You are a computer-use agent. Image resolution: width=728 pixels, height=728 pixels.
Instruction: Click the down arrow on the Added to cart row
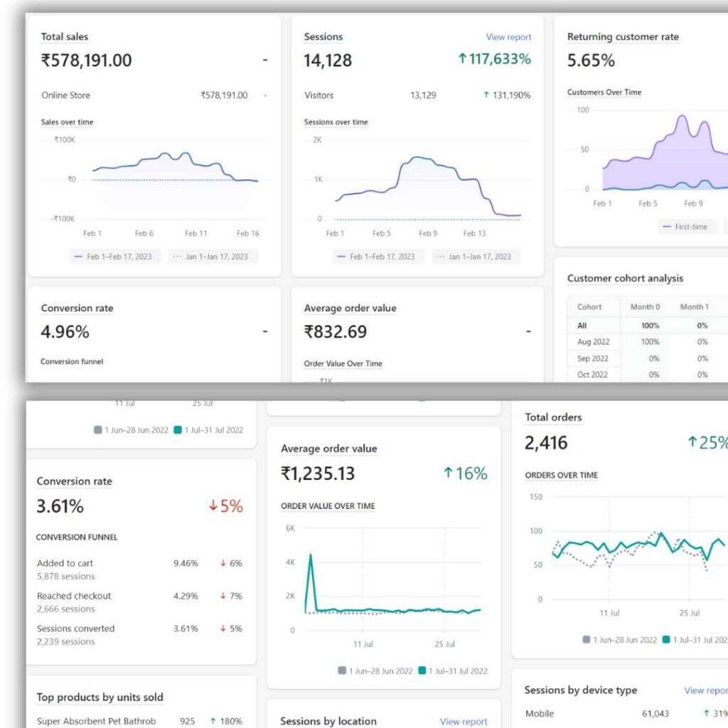pyautogui.click(x=223, y=563)
